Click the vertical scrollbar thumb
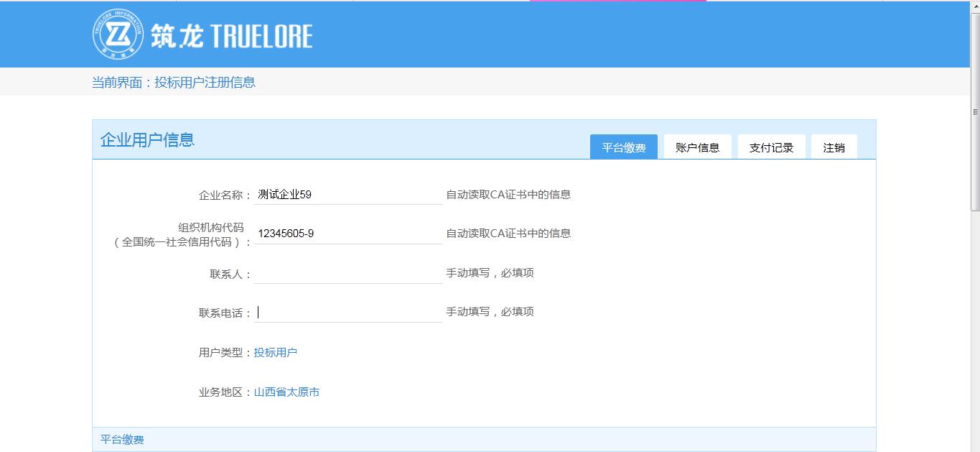 tap(975, 112)
